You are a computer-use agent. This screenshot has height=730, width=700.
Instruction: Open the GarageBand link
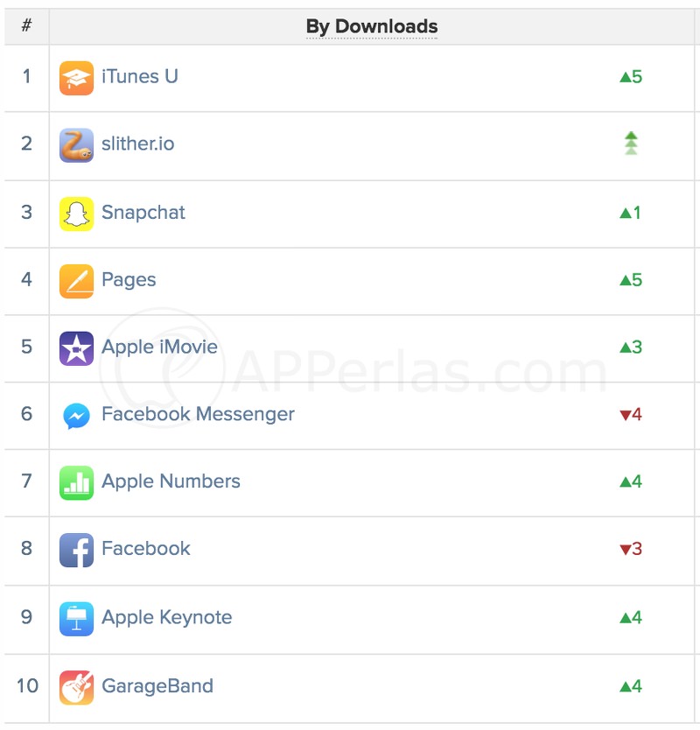[157, 686]
